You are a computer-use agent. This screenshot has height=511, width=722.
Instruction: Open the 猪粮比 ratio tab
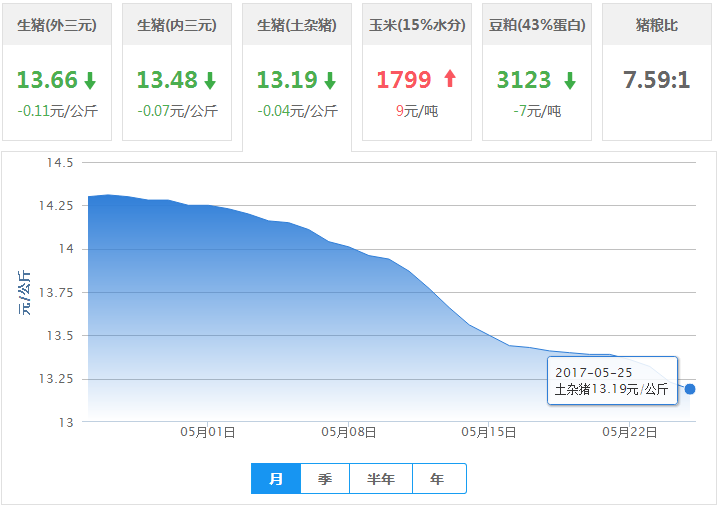(x=657, y=25)
